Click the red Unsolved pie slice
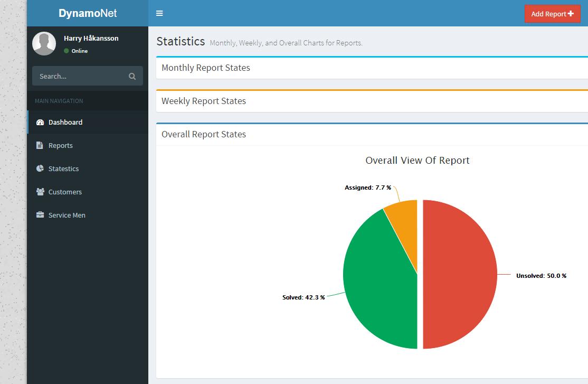The width and height of the screenshot is (588, 384). pyautogui.click(x=459, y=275)
